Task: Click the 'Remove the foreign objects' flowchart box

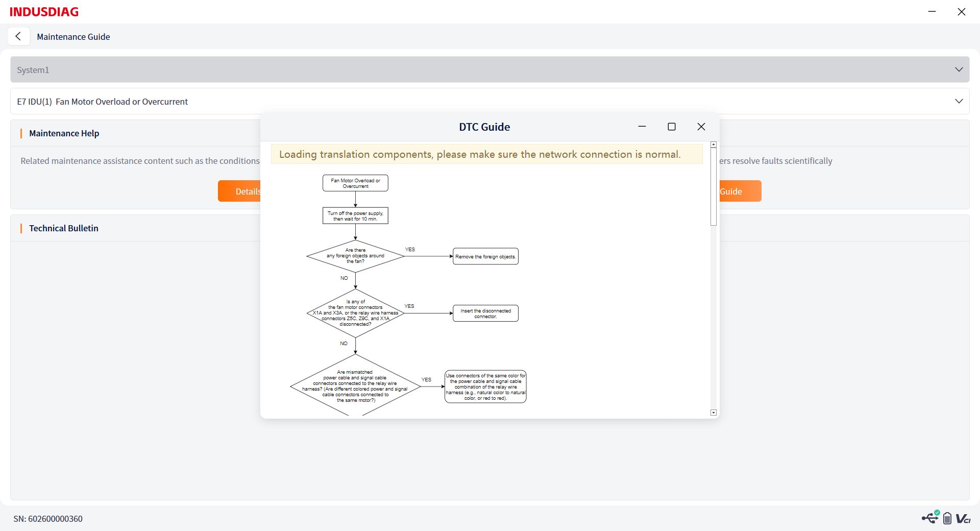Action: pyautogui.click(x=485, y=256)
